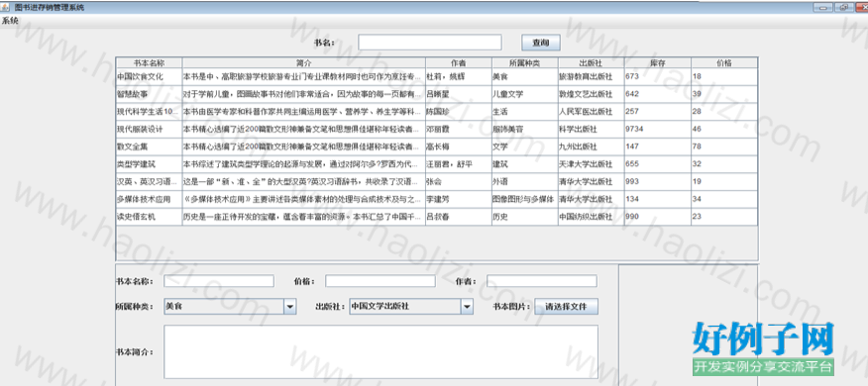Screen dimensions: 868x386
Task: Click category cell 图像图形与多媒体
Action: click(x=525, y=199)
